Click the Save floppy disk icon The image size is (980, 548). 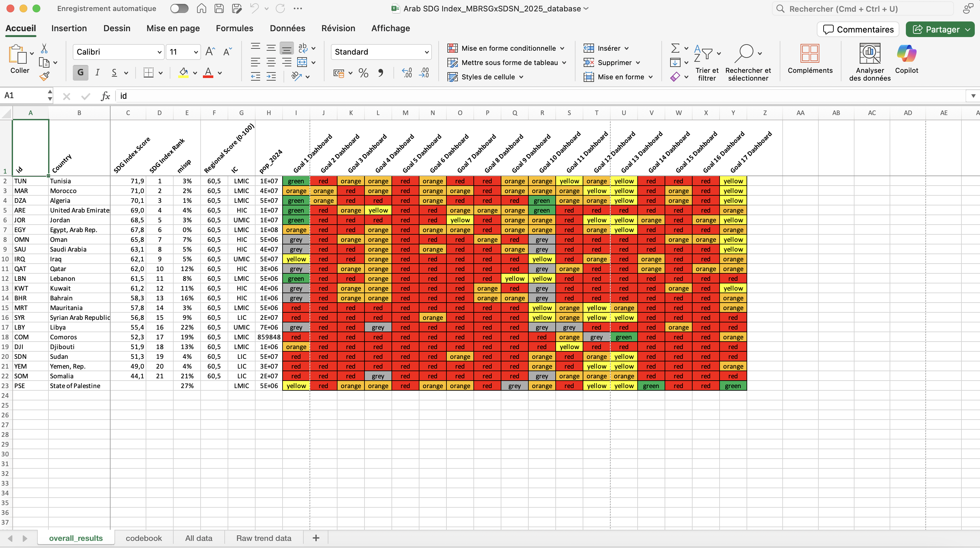point(219,8)
